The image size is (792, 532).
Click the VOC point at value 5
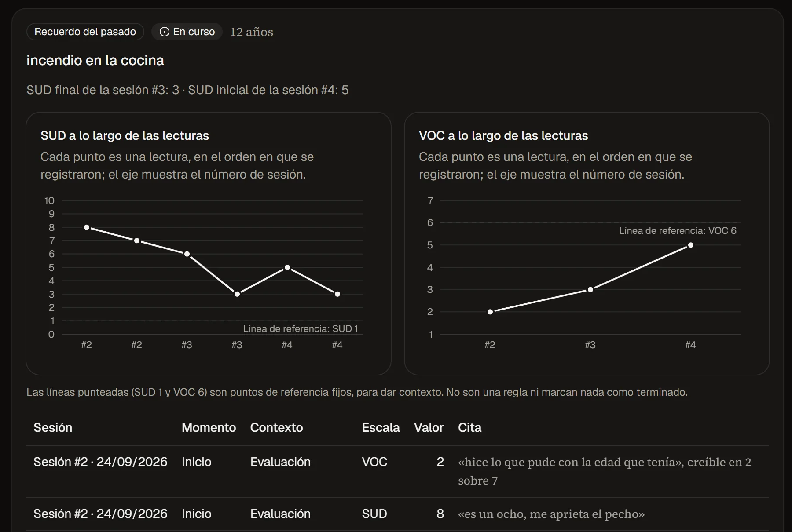click(x=691, y=245)
